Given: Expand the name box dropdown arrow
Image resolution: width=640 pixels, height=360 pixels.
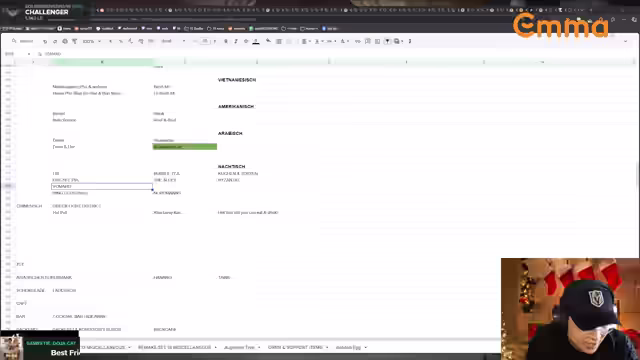Looking at the screenshot, I should point(29,54).
